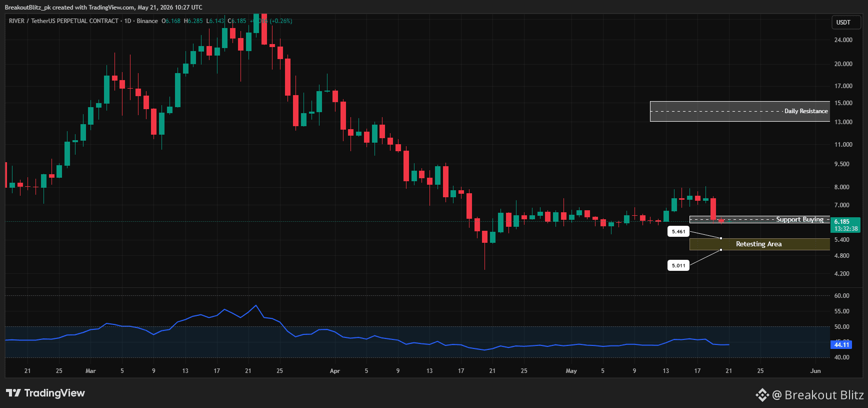Click the 20.000 price axis label
The width and height of the screenshot is (868, 408).
pyautogui.click(x=843, y=64)
